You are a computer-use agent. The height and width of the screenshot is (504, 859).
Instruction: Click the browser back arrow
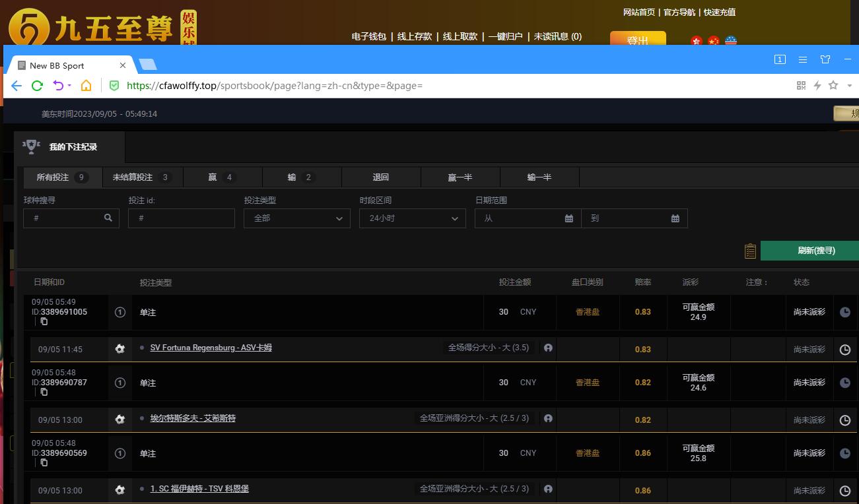click(17, 86)
